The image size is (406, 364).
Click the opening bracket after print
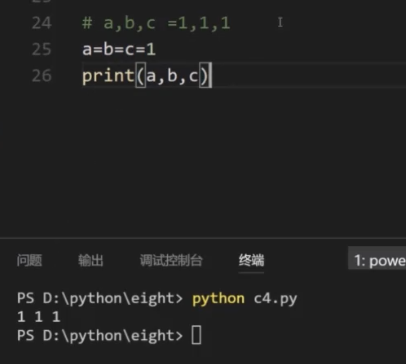(140, 76)
